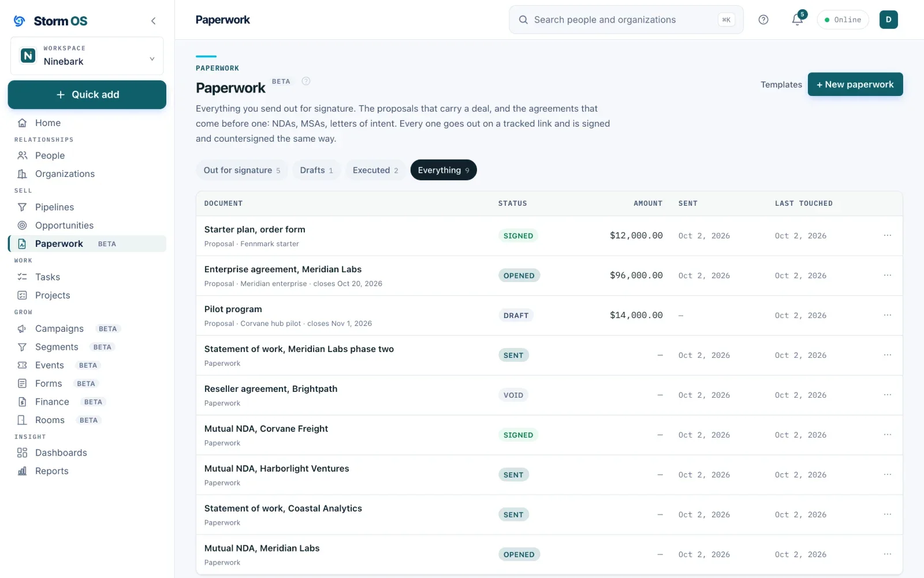
Task: Open Enterprise agreement, Meridian Labs document
Action: (x=283, y=269)
